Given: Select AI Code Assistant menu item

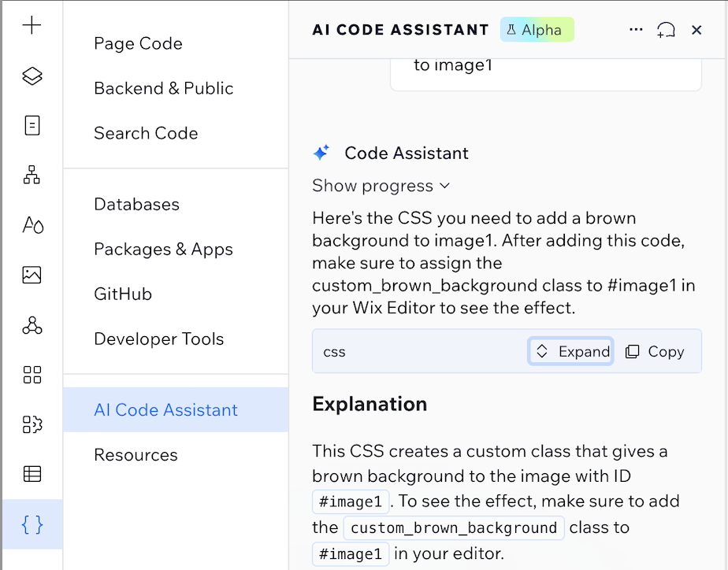Looking at the screenshot, I should [176, 409].
